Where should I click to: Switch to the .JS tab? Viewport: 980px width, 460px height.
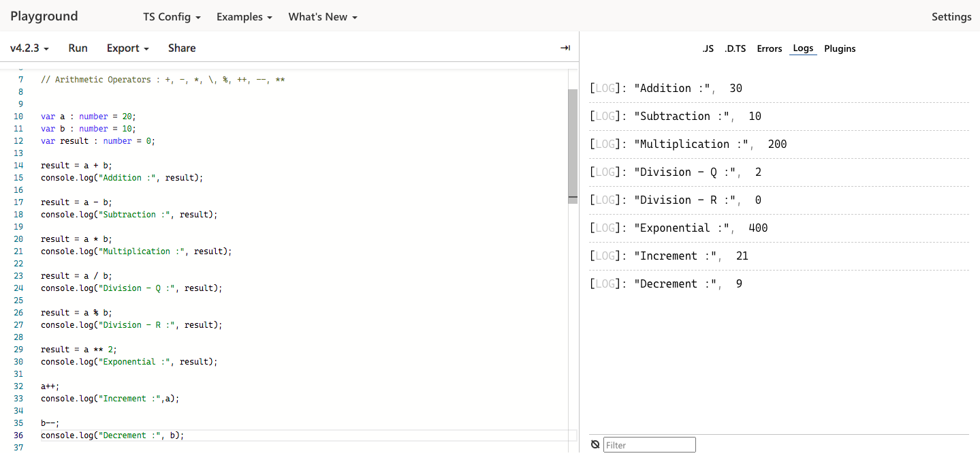(708, 49)
